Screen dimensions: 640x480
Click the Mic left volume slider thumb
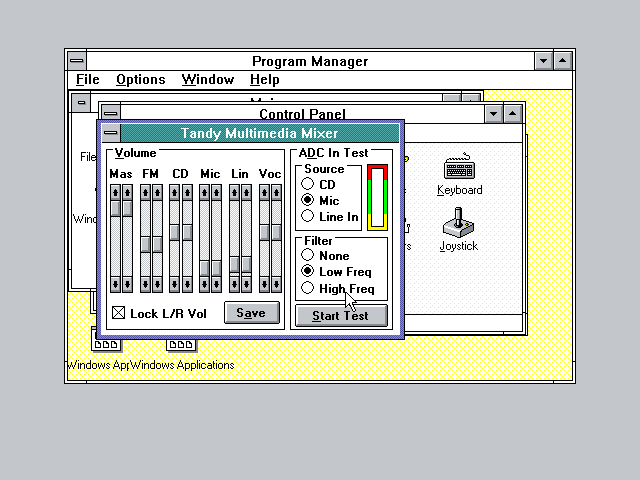(204, 268)
